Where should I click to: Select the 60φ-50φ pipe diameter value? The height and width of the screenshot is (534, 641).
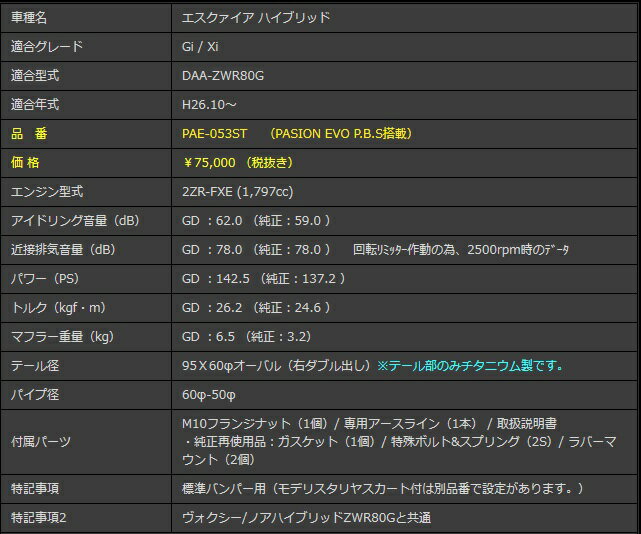209,395
